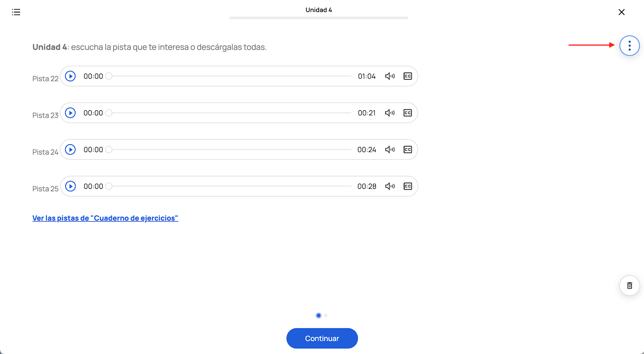Screen dimensions: 644x354
Task: Show captions for Pista 24
Action: [x=408, y=149]
